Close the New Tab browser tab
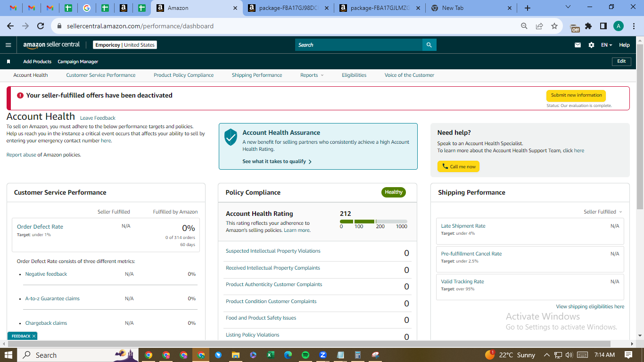Screen dimensions: 644x362 pos(510,8)
